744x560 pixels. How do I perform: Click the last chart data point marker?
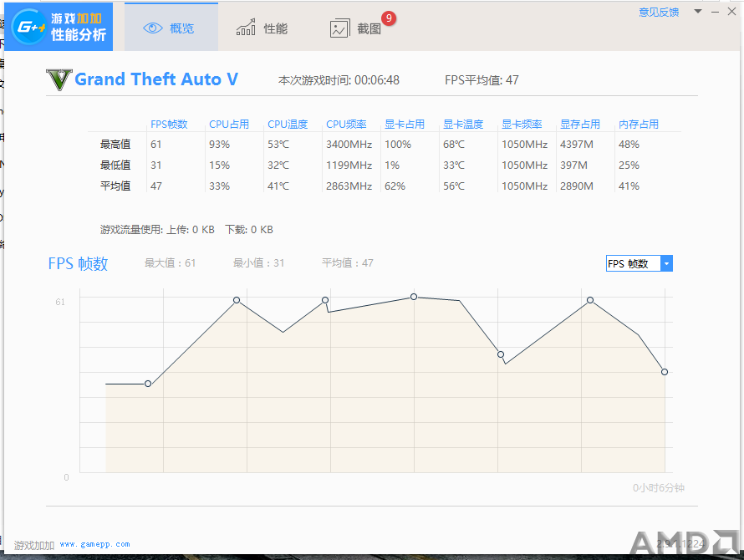click(x=665, y=372)
